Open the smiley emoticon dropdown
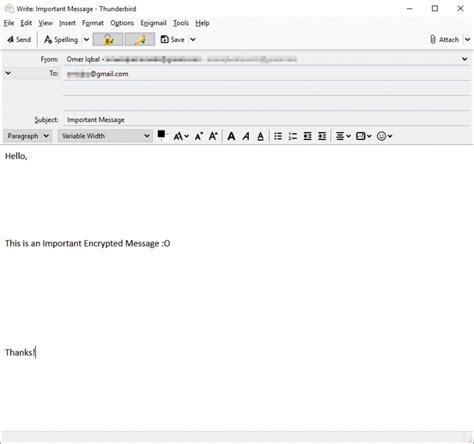This screenshot has width=474, height=444. click(384, 136)
